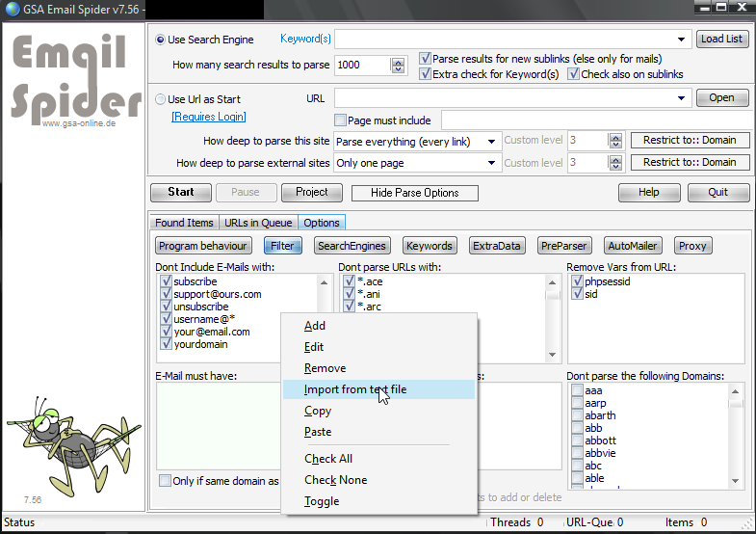Uncheck the your@email.com filter entry
This screenshot has width=756, height=534.
click(166, 332)
